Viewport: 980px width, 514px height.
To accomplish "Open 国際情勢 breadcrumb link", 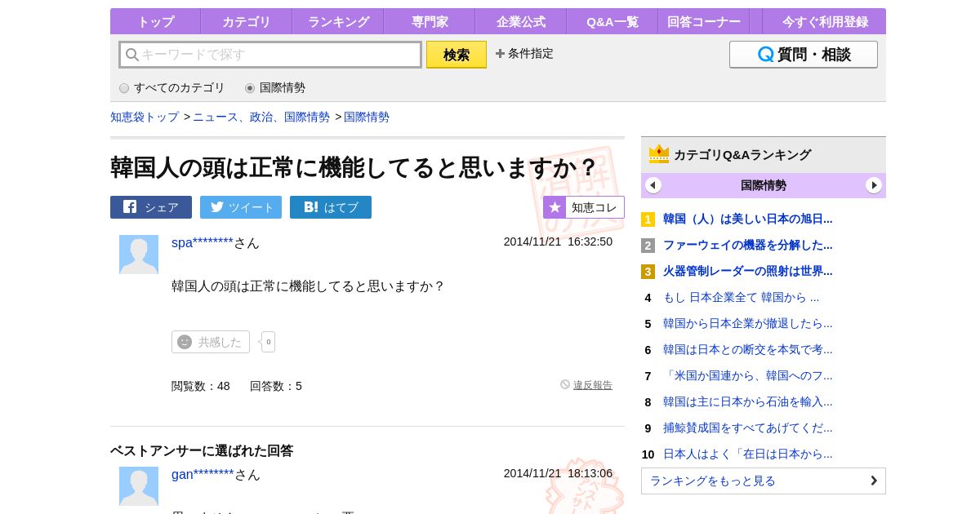I will [367, 117].
